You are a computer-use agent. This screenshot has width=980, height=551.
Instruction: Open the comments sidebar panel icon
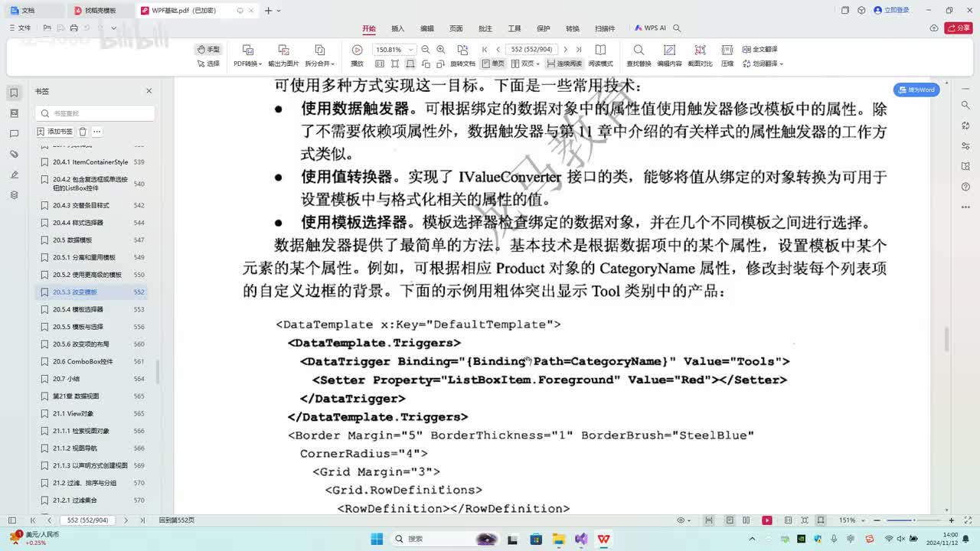14,134
